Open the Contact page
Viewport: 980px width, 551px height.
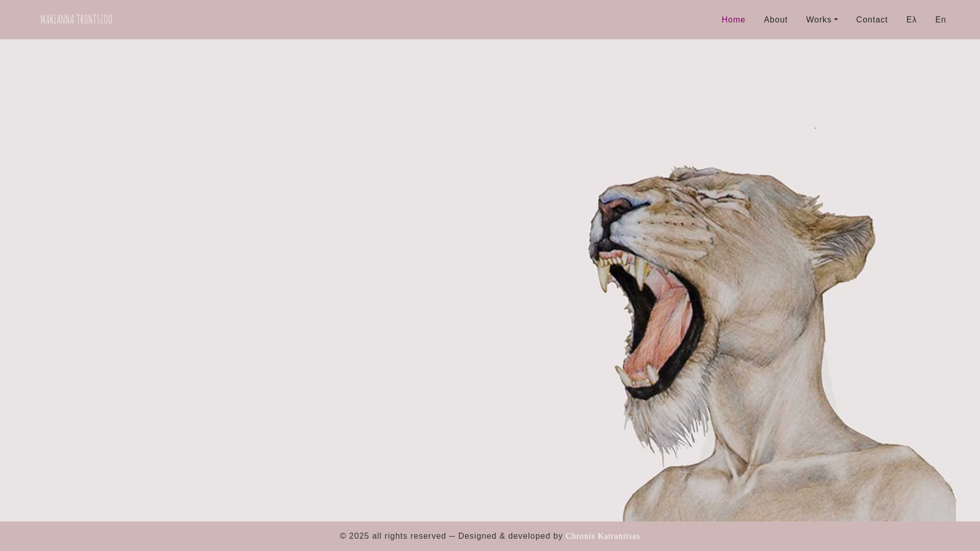click(x=872, y=20)
